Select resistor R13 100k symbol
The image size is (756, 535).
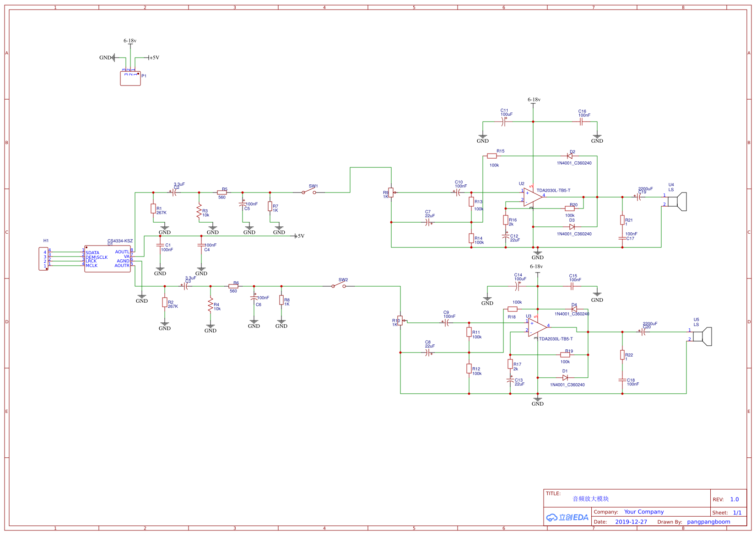[x=471, y=202]
